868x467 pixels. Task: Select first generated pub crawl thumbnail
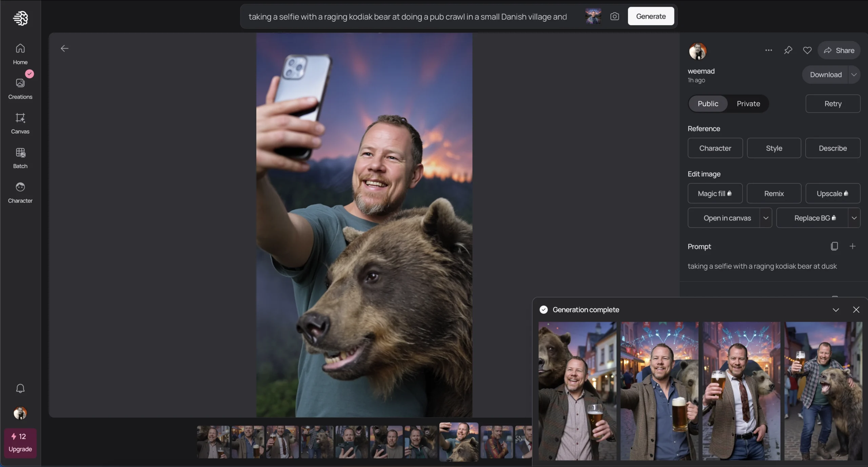(x=577, y=391)
